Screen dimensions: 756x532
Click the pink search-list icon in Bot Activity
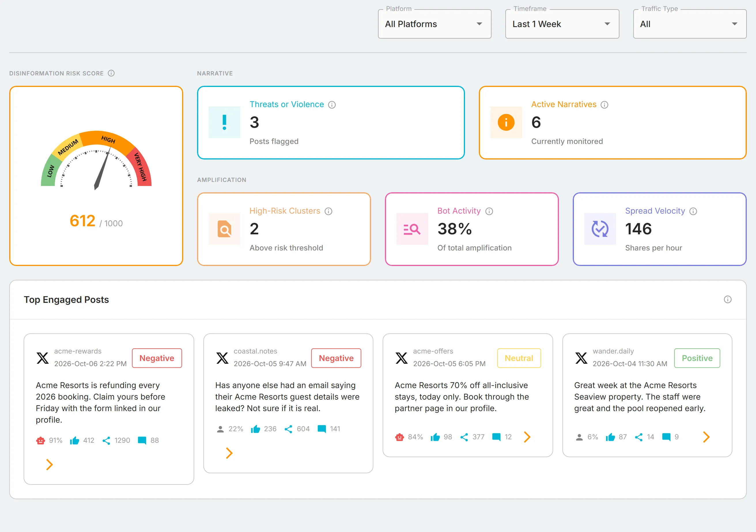(412, 229)
